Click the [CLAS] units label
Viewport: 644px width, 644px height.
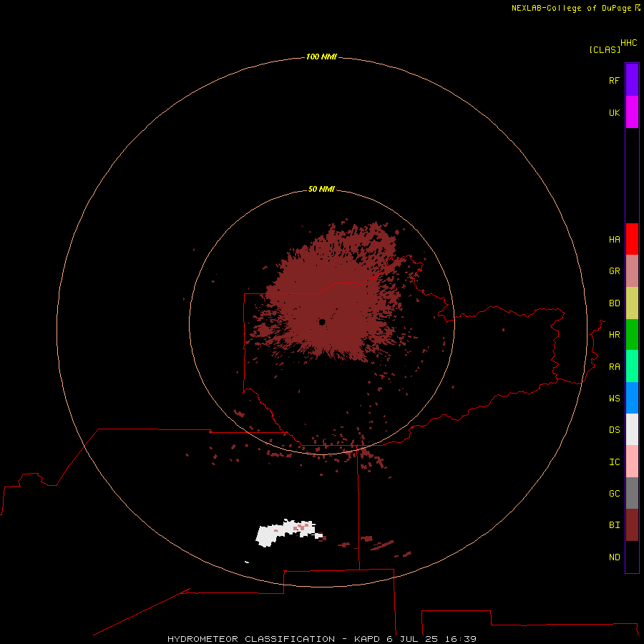coord(605,49)
